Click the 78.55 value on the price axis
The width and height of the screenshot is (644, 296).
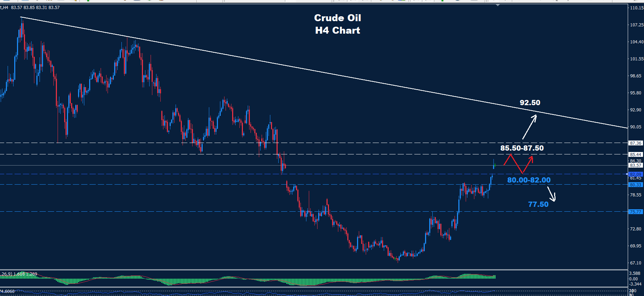(636, 195)
